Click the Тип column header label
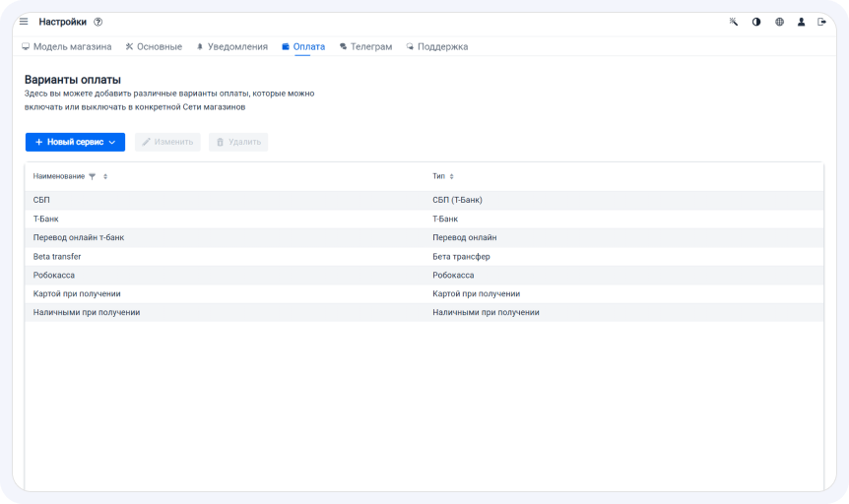This screenshot has height=504, width=849. pos(438,176)
